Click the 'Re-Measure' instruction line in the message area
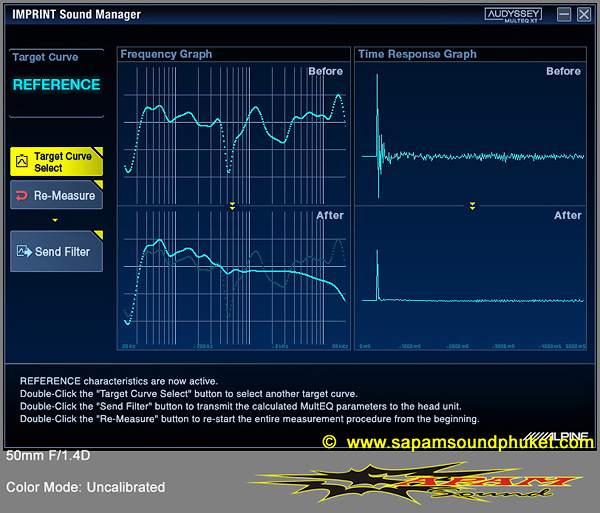Image resolution: width=600 pixels, height=513 pixels. tap(249, 419)
